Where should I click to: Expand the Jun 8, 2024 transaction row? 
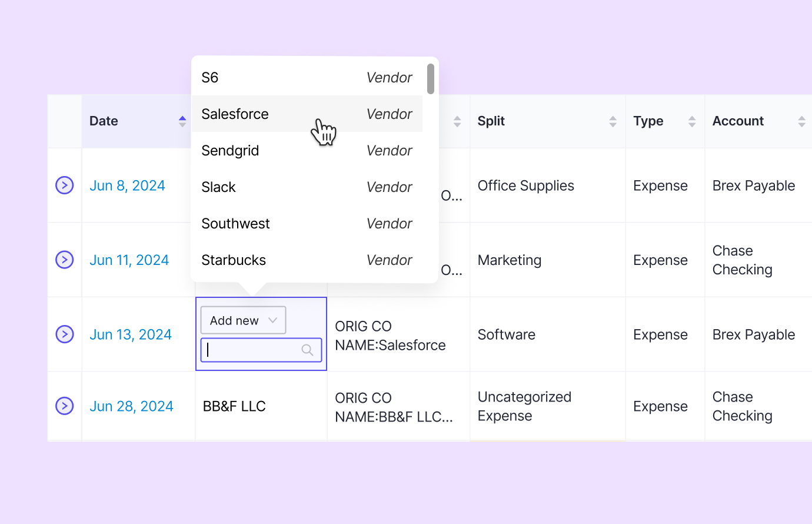(x=65, y=185)
